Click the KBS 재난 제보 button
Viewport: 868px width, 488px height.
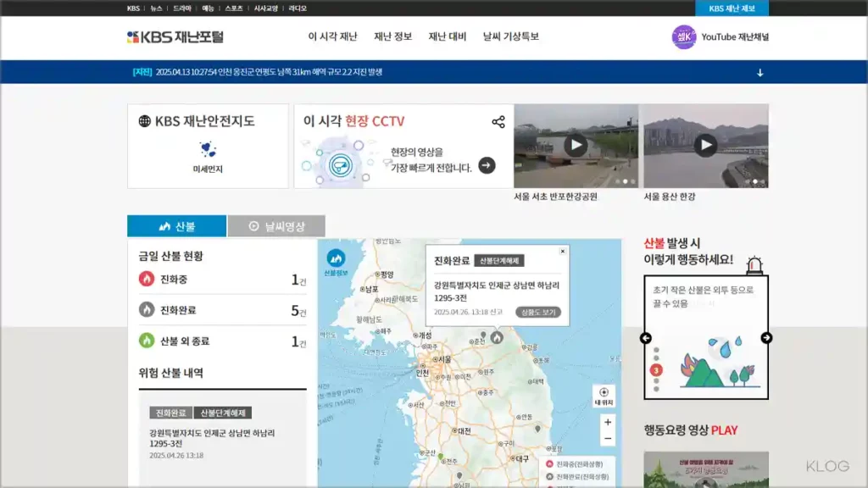pos(732,8)
